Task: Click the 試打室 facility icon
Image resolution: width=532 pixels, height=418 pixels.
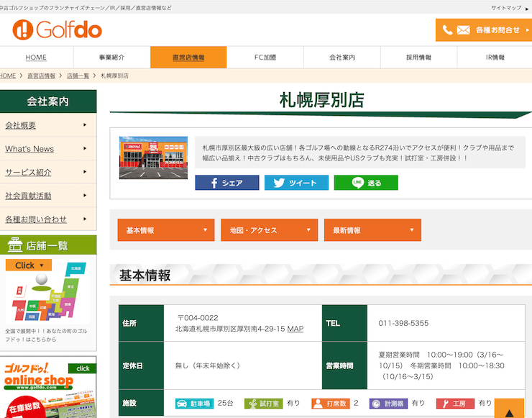Action: pyautogui.click(x=263, y=404)
